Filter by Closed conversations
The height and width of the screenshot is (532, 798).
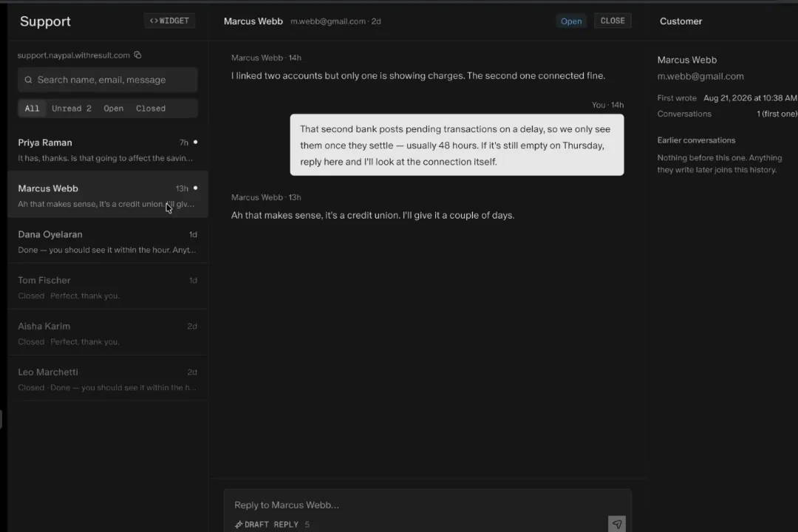click(151, 109)
